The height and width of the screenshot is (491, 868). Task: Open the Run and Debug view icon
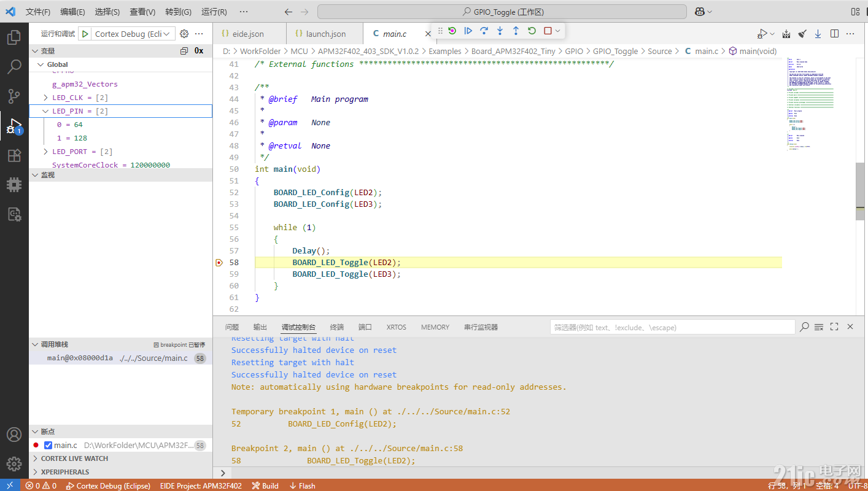(14, 126)
